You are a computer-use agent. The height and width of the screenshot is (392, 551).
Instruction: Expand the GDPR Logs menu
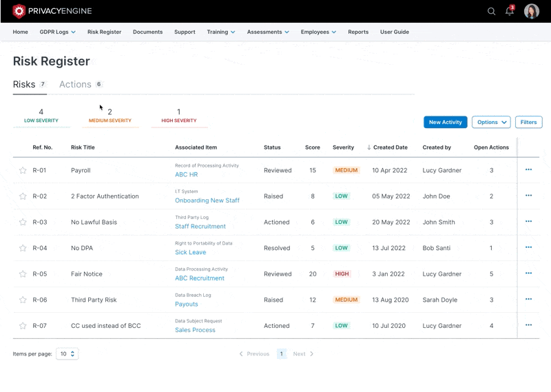click(58, 32)
